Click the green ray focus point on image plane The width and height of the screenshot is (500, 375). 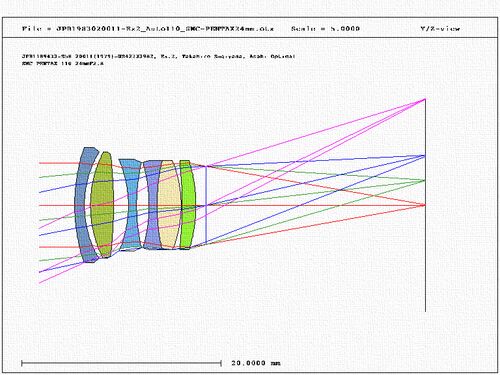[x=425, y=180]
